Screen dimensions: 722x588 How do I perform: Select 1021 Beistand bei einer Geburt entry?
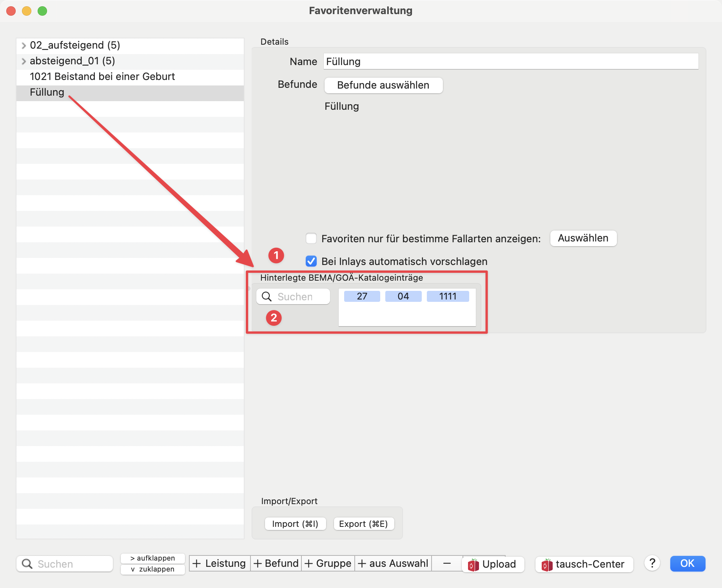click(x=130, y=77)
